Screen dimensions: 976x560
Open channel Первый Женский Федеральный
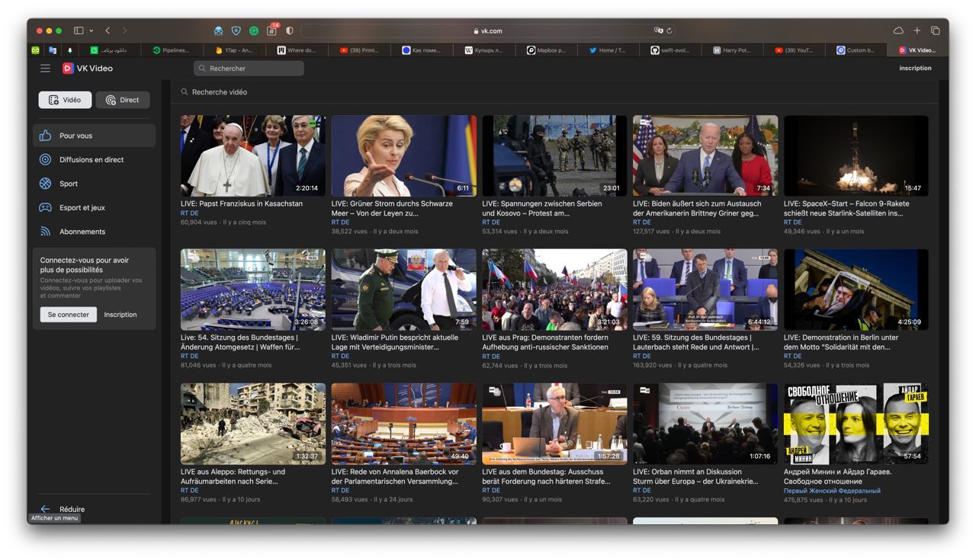[832, 491]
